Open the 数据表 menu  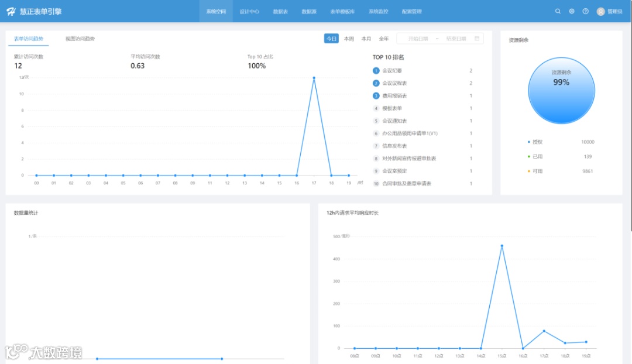[x=280, y=11]
